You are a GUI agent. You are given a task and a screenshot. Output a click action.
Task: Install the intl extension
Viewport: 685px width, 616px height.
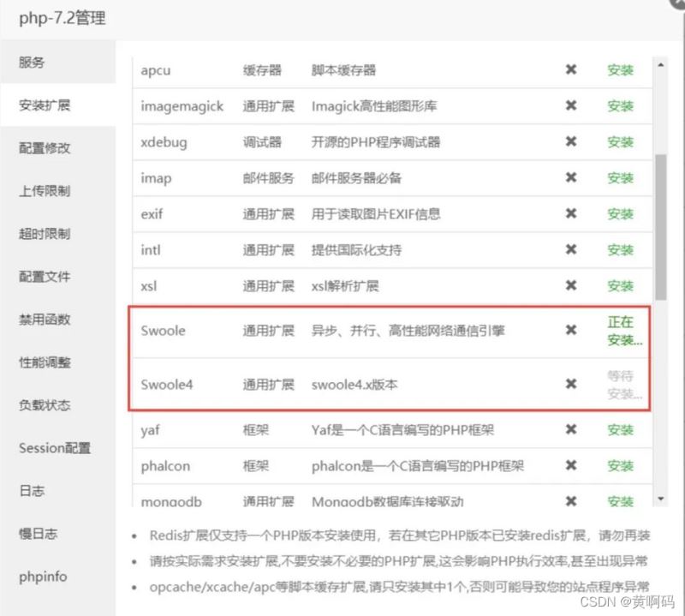(x=620, y=250)
